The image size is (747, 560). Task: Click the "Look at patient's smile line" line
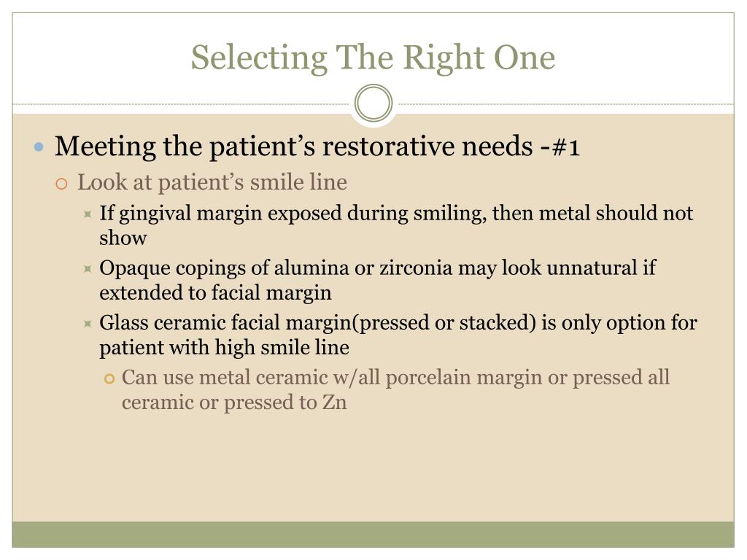tap(212, 182)
